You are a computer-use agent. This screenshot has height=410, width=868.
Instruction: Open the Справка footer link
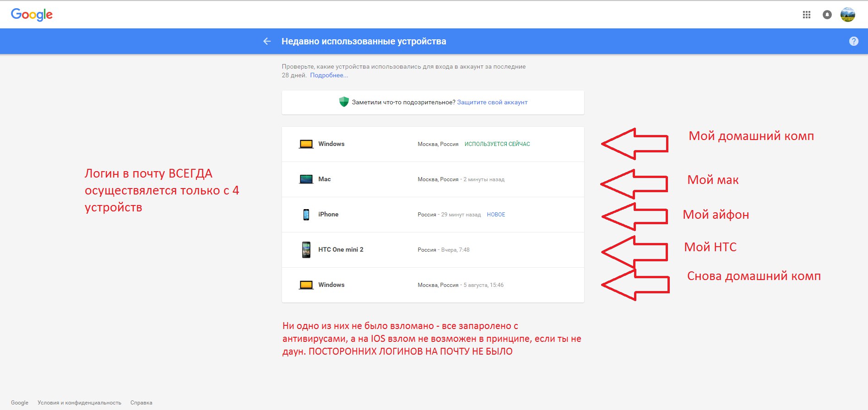[141, 403]
